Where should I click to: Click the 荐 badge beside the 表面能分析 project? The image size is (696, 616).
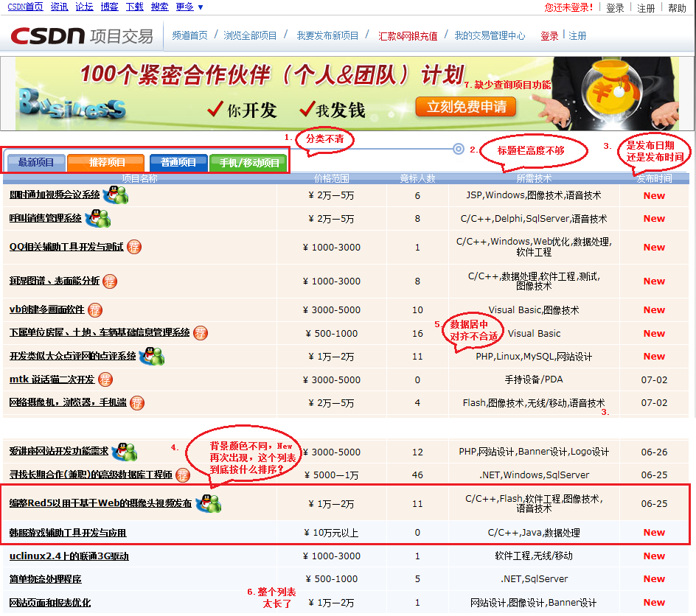(110, 281)
